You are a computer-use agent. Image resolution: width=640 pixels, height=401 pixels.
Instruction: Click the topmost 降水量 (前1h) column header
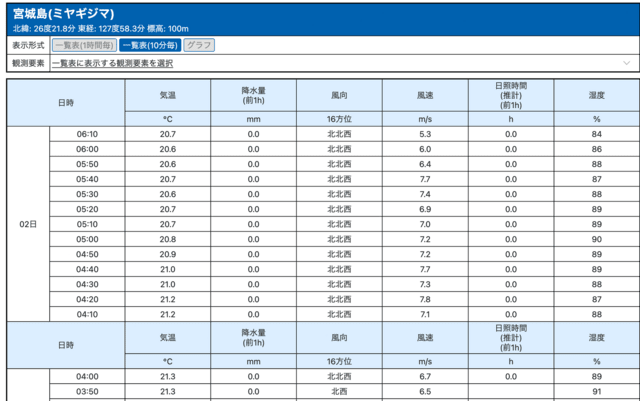[x=253, y=95]
